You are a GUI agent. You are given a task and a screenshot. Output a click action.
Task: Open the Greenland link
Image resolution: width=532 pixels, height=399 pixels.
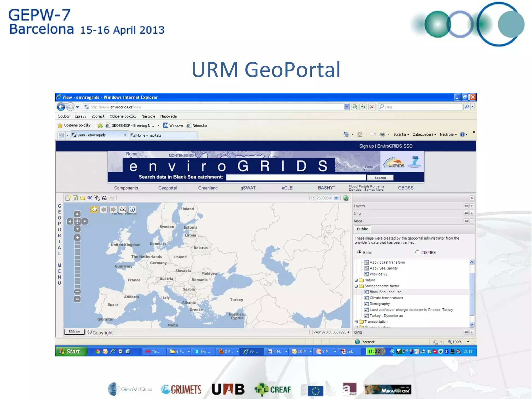(x=208, y=188)
